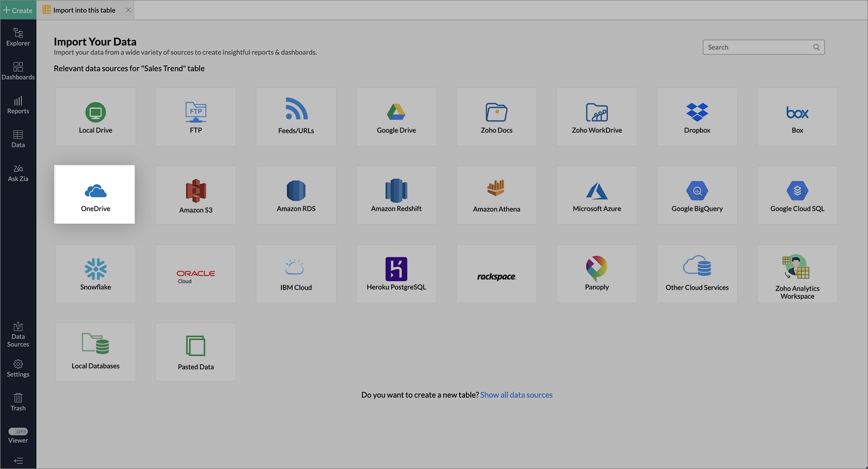Image resolution: width=868 pixels, height=469 pixels.
Task: Go to Reports in the sidebar
Action: 18,105
